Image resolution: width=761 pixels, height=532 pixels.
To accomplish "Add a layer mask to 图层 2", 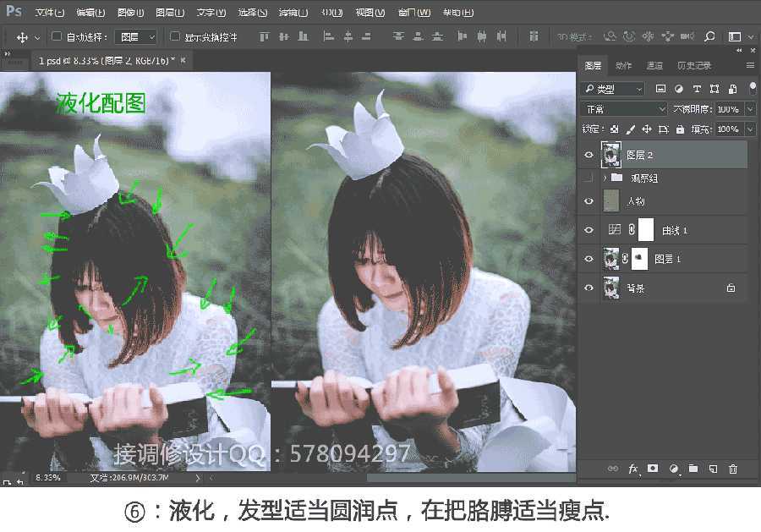I will [652, 468].
